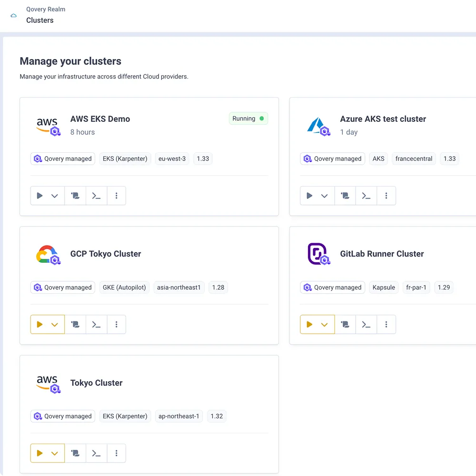Click the Running status badge
This screenshot has height=476, width=476.
tap(248, 119)
